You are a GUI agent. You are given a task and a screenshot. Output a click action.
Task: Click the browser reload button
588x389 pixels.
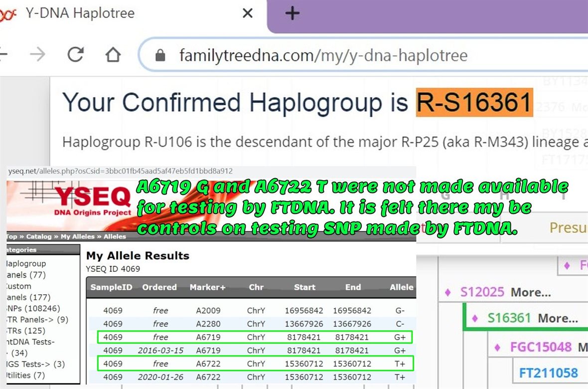pos(75,54)
